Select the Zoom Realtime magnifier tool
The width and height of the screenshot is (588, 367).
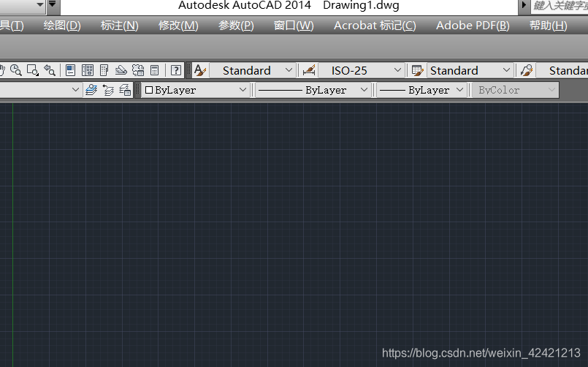pyautogui.click(x=16, y=70)
